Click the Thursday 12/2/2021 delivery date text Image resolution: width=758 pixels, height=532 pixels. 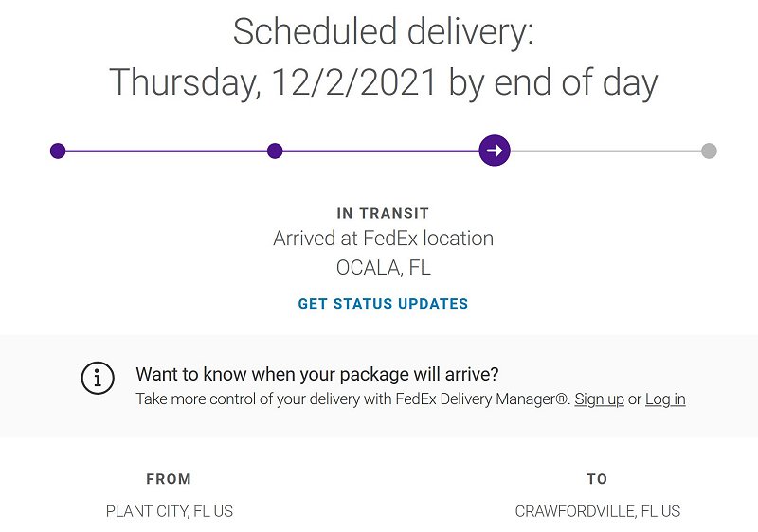point(383,82)
